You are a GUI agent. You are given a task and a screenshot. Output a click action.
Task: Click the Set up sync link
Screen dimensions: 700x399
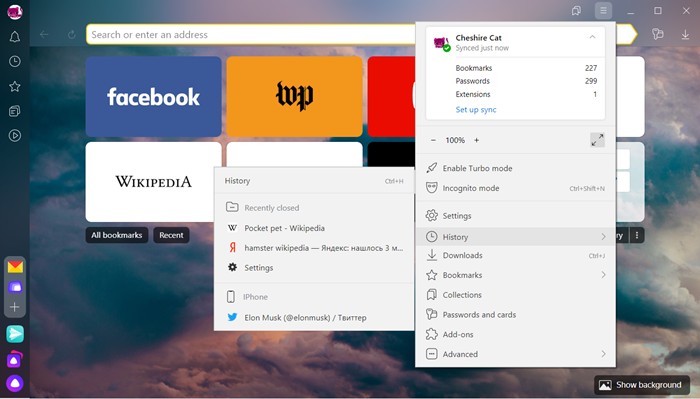tap(476, 110)
